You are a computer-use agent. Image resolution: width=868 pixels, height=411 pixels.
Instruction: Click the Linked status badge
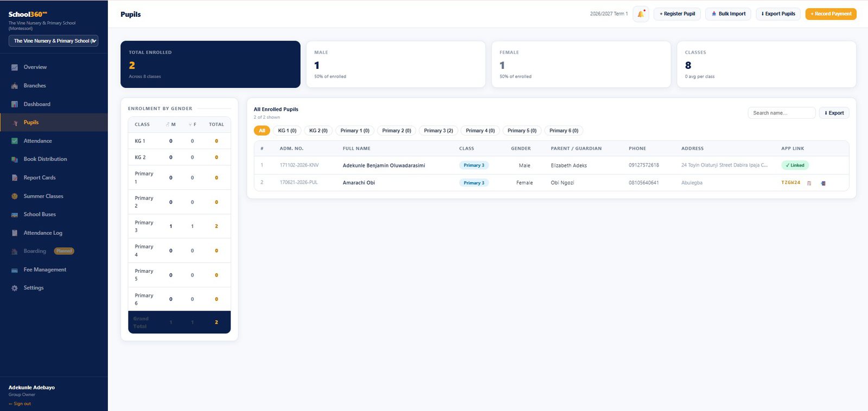pyautogui.click(x=795, y=165)
